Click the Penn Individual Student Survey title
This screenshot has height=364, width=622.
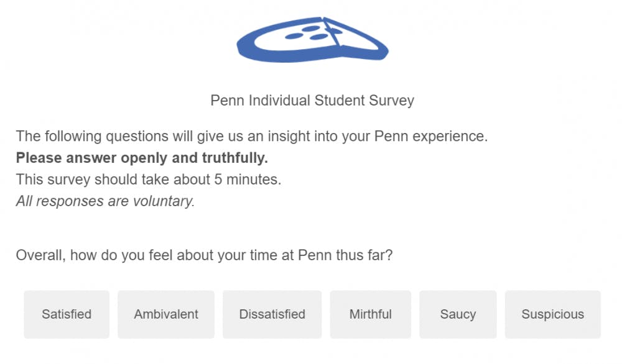pyautogui.click(x=312, y=100)
